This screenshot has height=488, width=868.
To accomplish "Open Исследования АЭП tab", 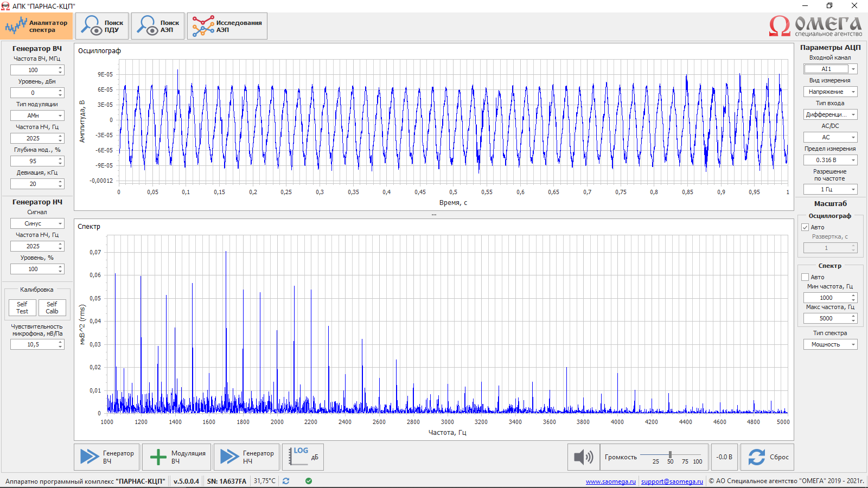I will coord(227,26).
